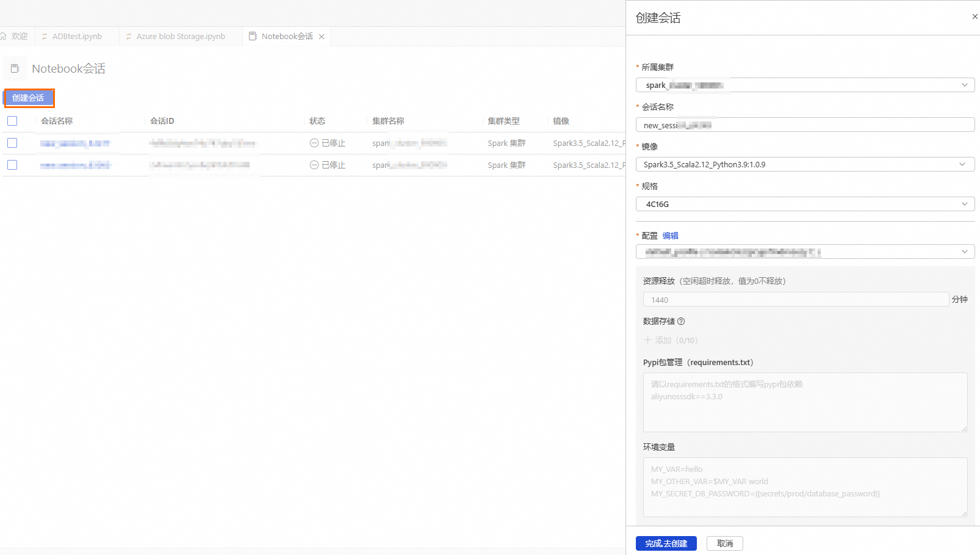Click the 集群类型 column header
This screenshot has width=980, height=555.
click(503, 121)
